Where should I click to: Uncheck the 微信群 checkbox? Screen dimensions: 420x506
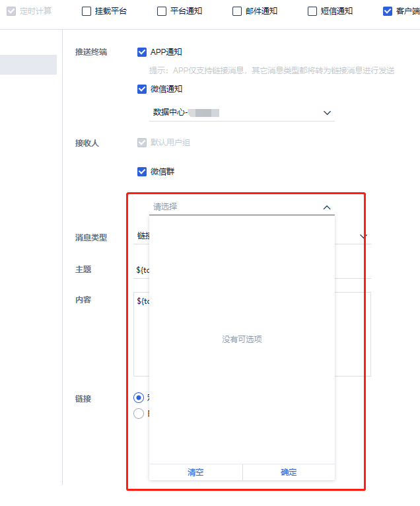(x=142, y=172)
